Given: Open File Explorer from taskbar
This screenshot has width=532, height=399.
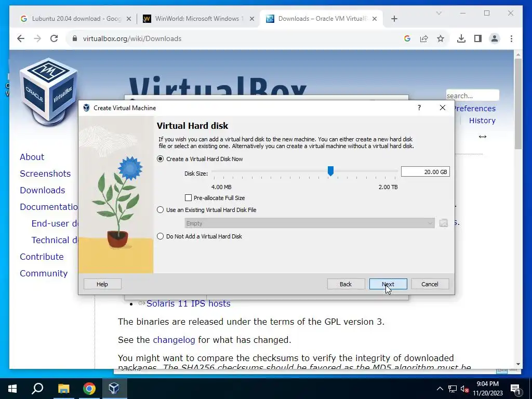Looking at the screenshot, I should coord(63,389).
